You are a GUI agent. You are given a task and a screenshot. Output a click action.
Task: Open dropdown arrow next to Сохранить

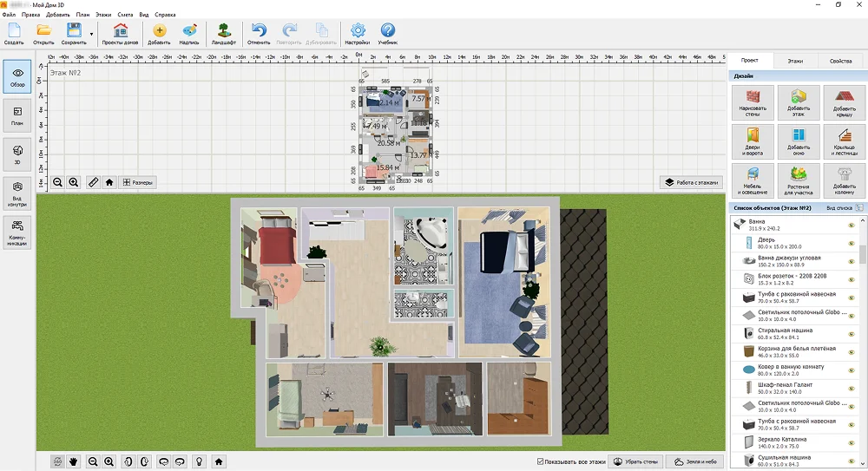point(91,35)
